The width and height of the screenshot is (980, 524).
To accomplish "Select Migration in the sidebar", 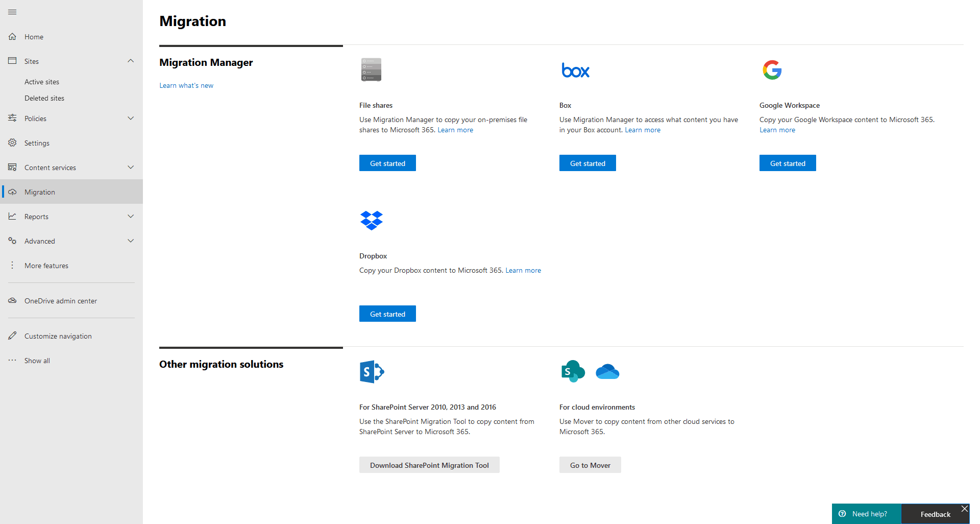I will 71,192.
